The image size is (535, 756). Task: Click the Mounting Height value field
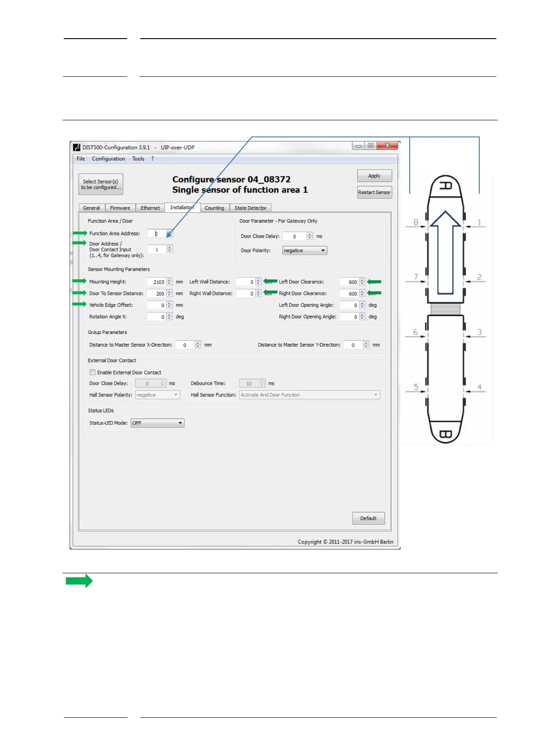pyautogui.click(x=157, y=282)
